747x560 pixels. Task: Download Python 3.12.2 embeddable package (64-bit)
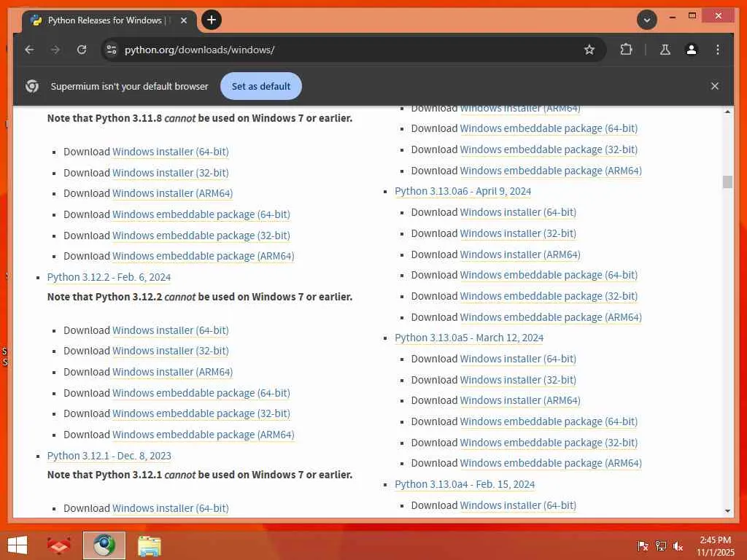pyautogui.click(x=201, y=393)
